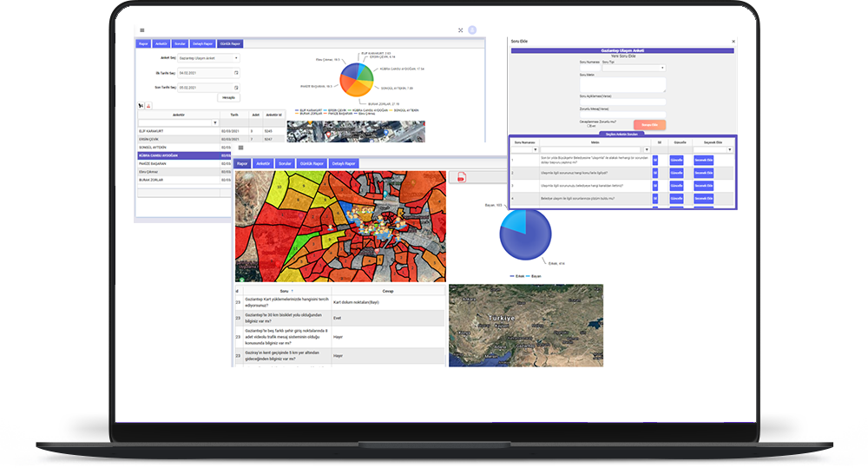Open the hamburger menu of the lower window
The height and width of the screenshot is (468, 868).
pos(240,148)
